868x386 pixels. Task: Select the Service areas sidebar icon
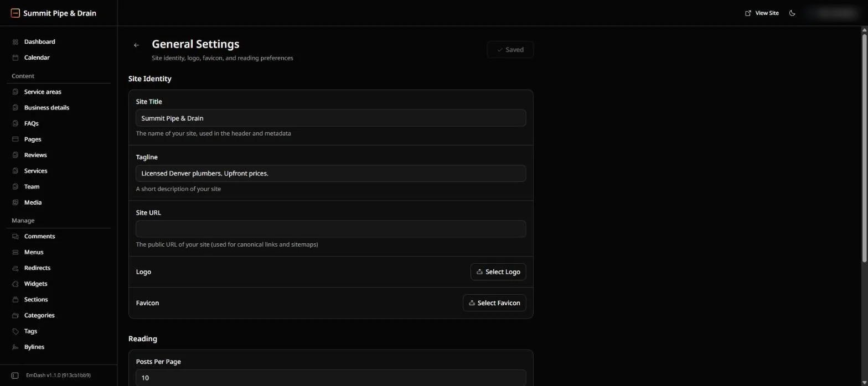click(15, 92)
